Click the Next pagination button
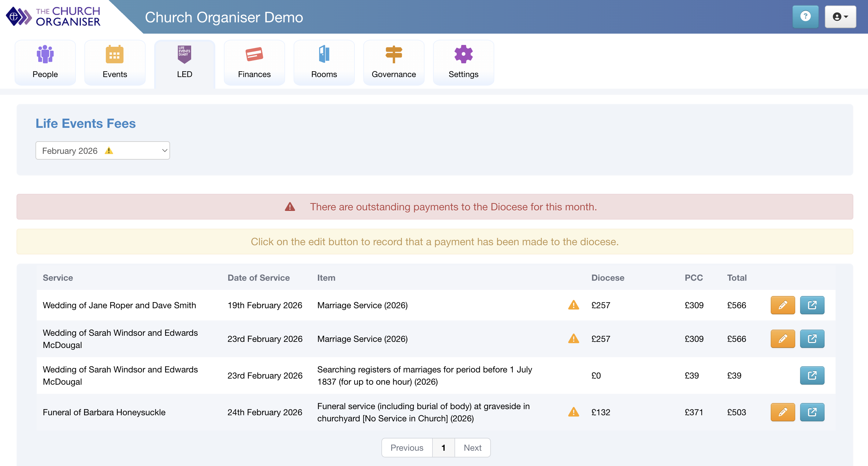Screen dimensions: 868x466 [472, 447]
